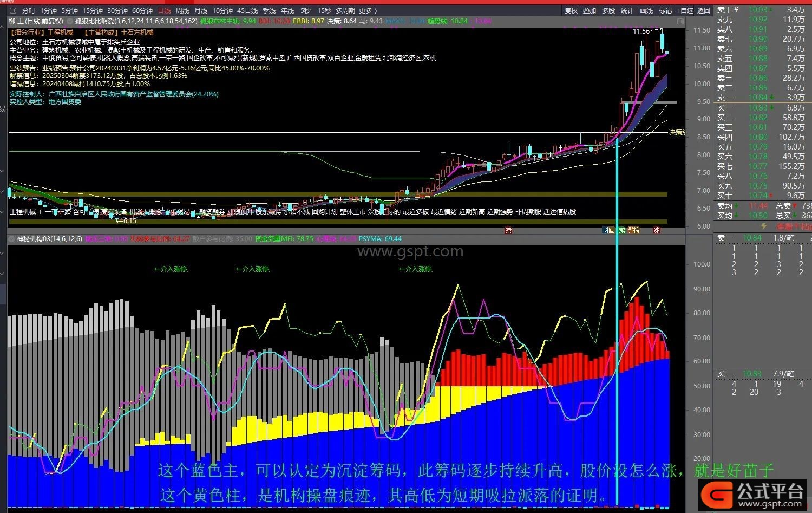Switch to 周线 weekly chart
The width and height of the screenshot is (812, 513).
(x=182, y=10)
